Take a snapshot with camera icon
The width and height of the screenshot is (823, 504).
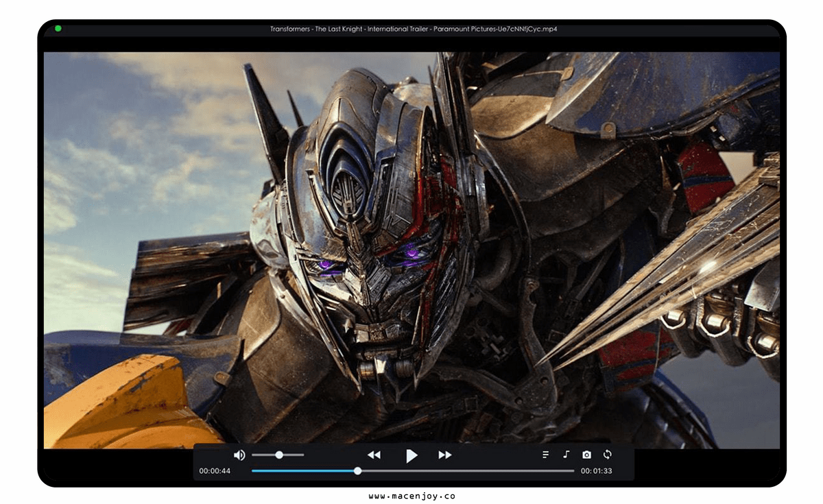(586, 455)
